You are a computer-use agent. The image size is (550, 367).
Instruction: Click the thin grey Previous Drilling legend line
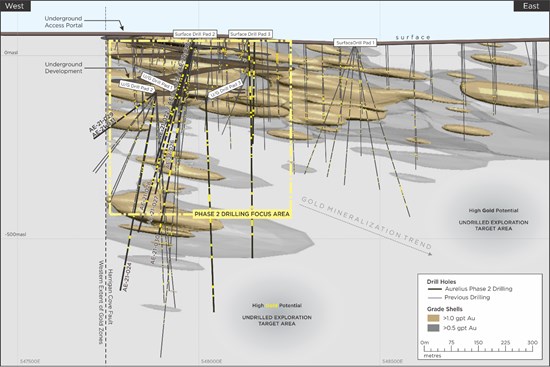click(434, 298)
